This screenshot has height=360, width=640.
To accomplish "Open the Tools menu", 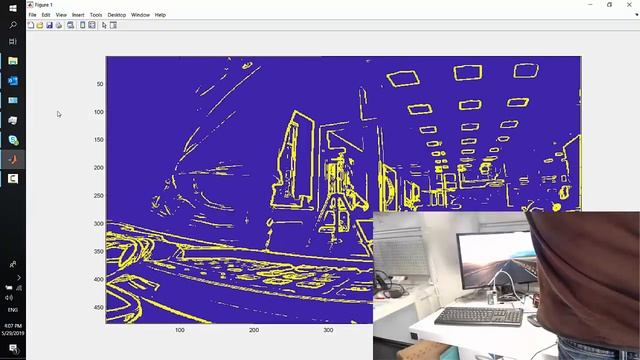I will [96, 15].
